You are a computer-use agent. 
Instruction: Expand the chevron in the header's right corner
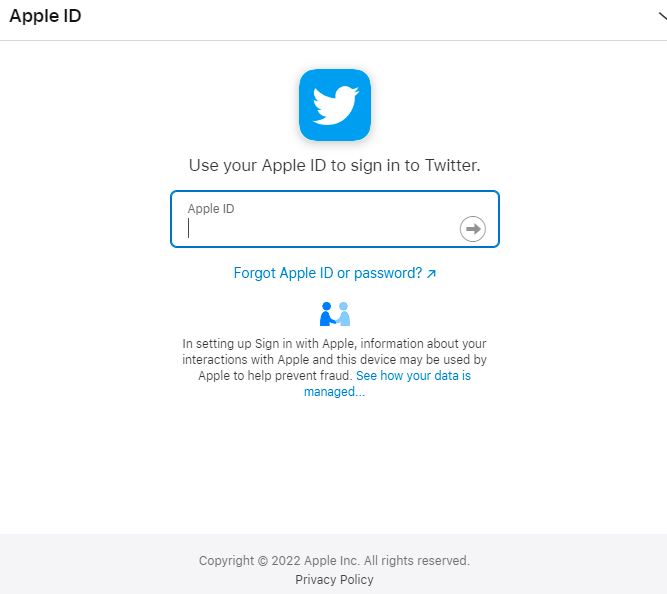(x=662, y=16)
